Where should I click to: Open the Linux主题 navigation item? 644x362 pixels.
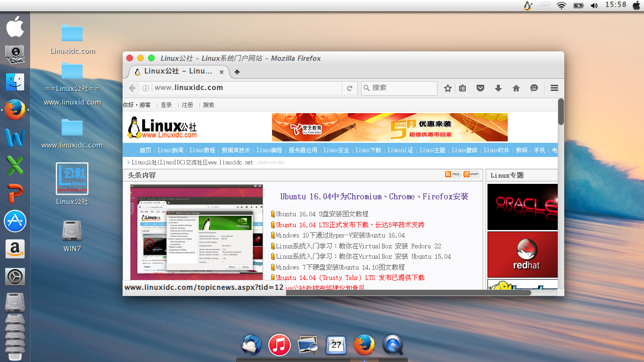click(432, 150)
